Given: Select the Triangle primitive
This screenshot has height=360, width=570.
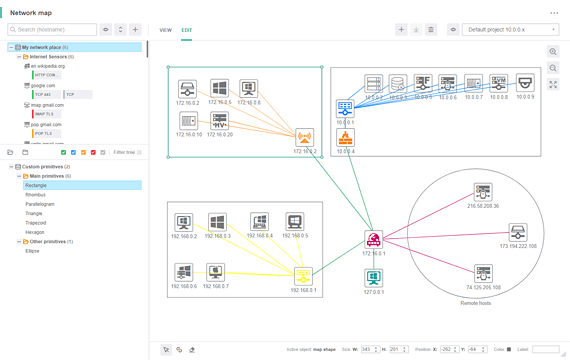Looking at the screenshot, I should pos(33,213).
